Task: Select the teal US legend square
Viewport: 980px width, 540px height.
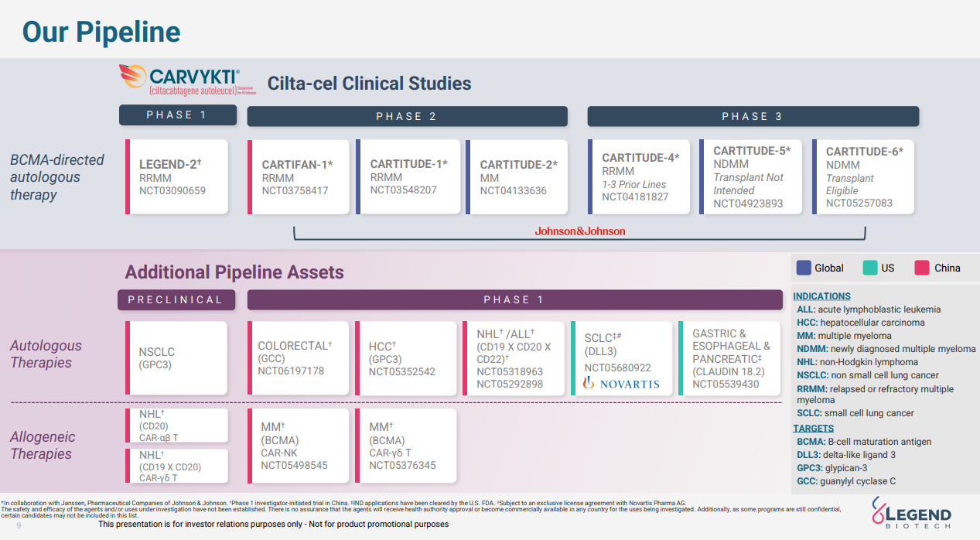Action: [x=870, y=268]
